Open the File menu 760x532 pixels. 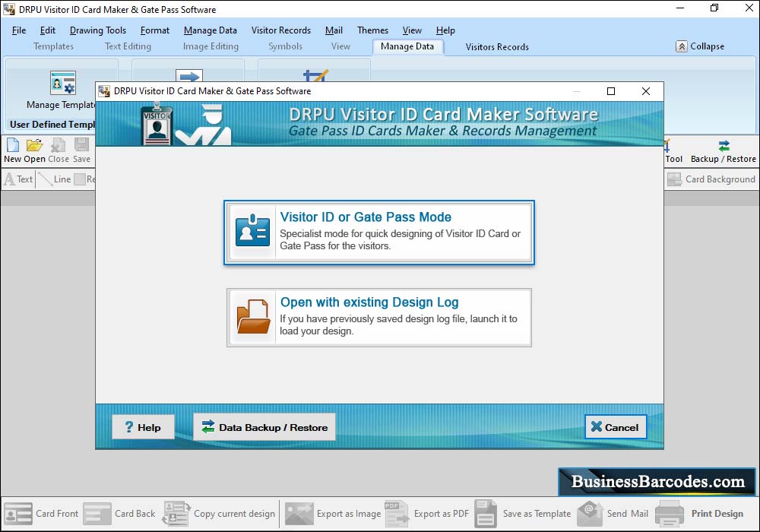tap(19, 30)
